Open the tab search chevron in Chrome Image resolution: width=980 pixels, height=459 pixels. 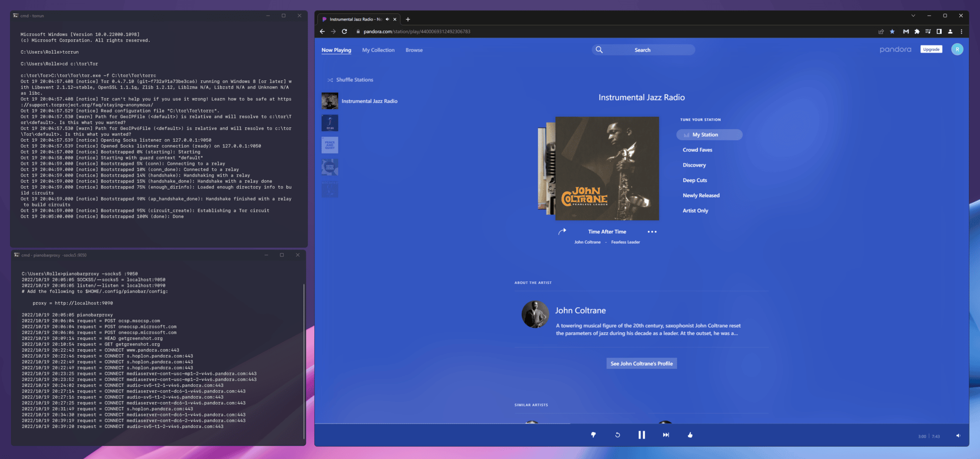(913, 16)
